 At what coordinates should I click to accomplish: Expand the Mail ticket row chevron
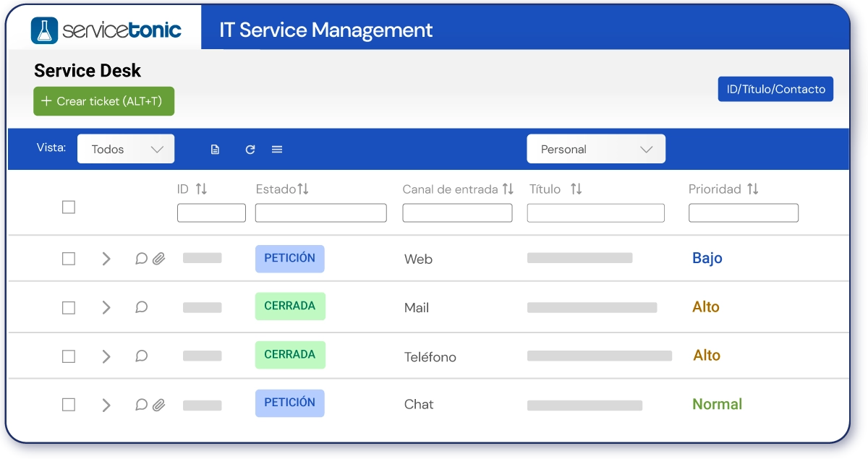point(106,307)
